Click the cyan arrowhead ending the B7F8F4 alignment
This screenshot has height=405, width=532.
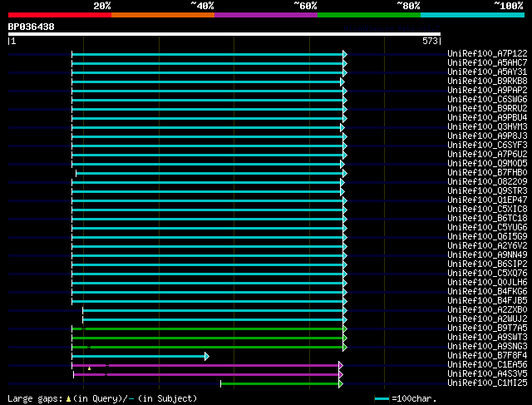(x=207, y=357)
